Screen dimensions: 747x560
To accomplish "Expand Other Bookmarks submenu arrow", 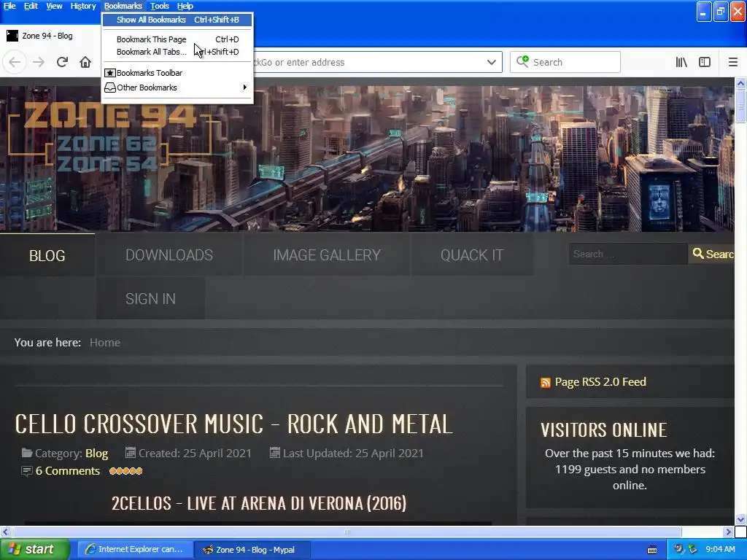I will 245,87.
